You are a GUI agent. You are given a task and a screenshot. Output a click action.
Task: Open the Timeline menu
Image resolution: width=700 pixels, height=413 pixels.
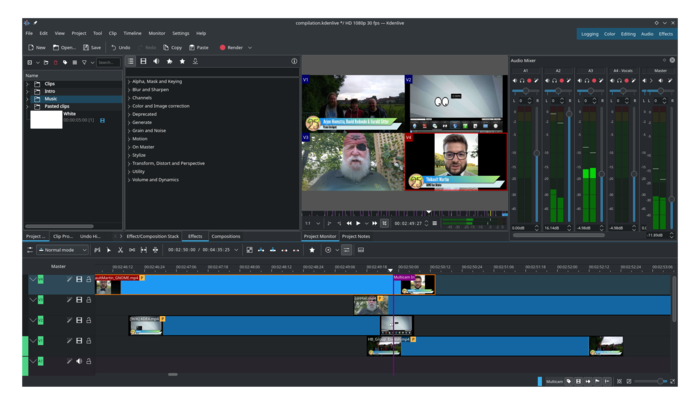(131, 33)
